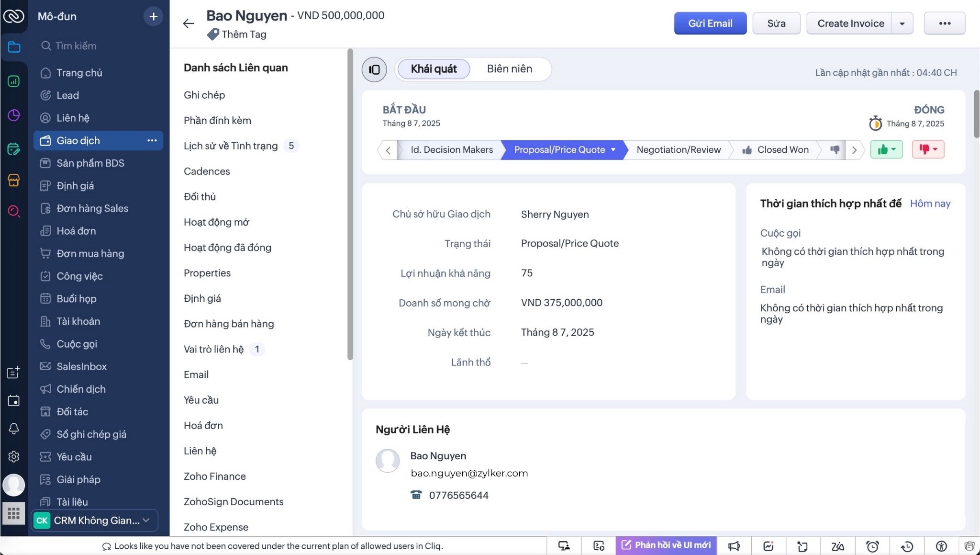
Task: Open the apps grid icon bottom left
Action: 13,514
